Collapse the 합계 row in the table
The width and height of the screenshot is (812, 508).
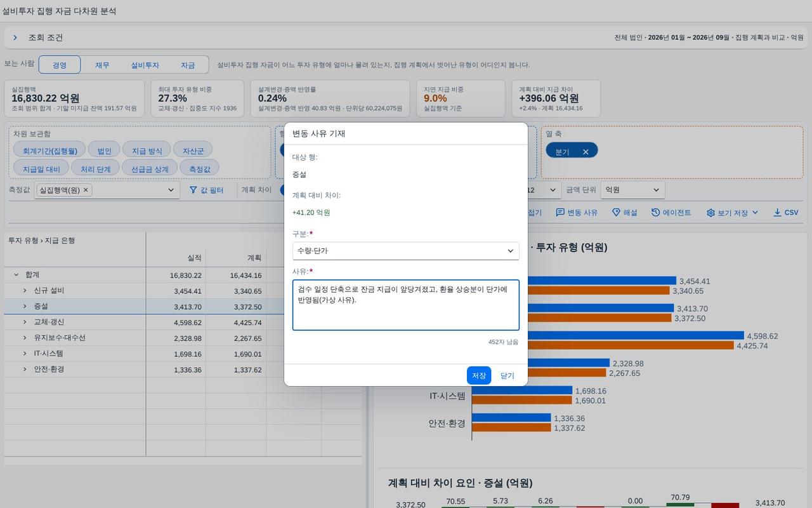16,275
